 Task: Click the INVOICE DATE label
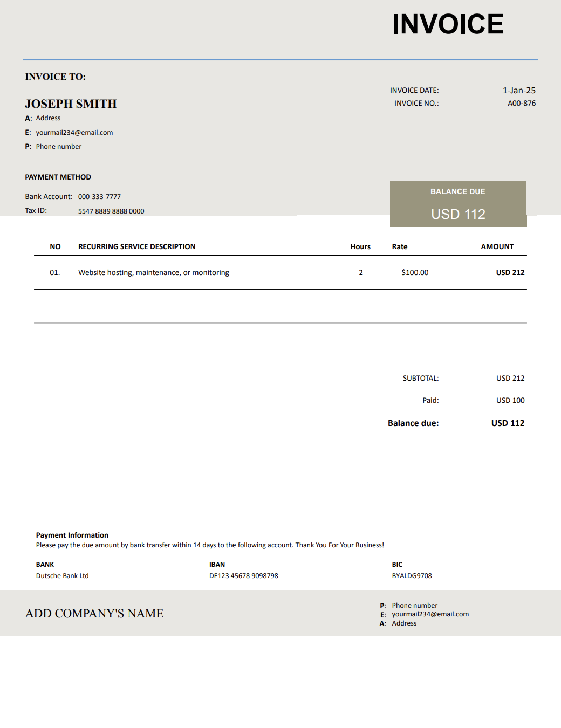(414, 90)
